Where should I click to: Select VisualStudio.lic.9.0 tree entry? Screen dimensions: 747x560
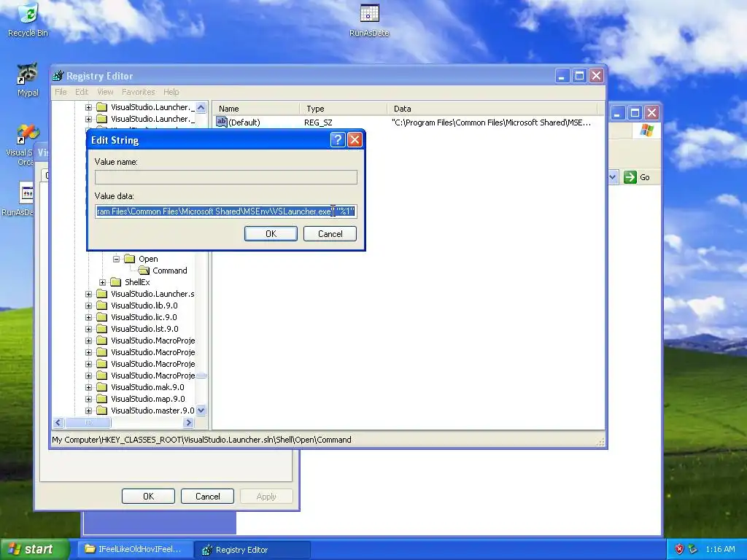click(x=144, y=317)
